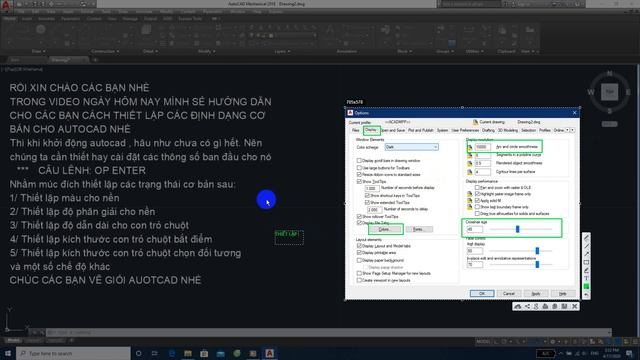640x360 pixels.
Task: Toggle Use large buttons for Toolbars
Action: click(x=359, y=168)
